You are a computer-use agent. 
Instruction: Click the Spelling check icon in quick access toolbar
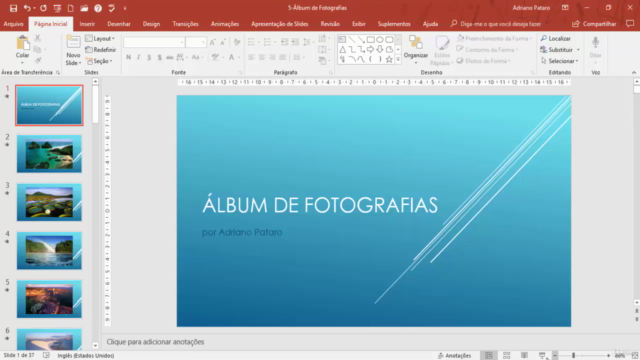pos(111,8)
